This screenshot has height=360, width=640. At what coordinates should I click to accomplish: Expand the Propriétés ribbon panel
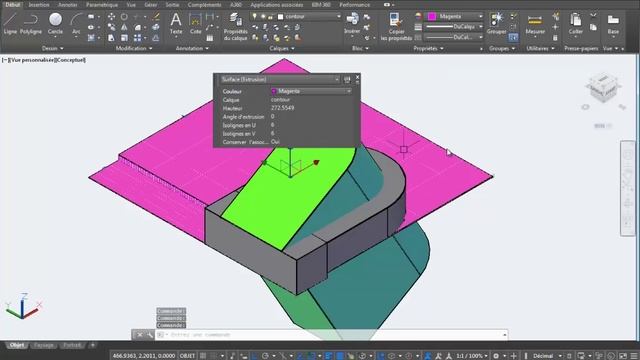428,48
